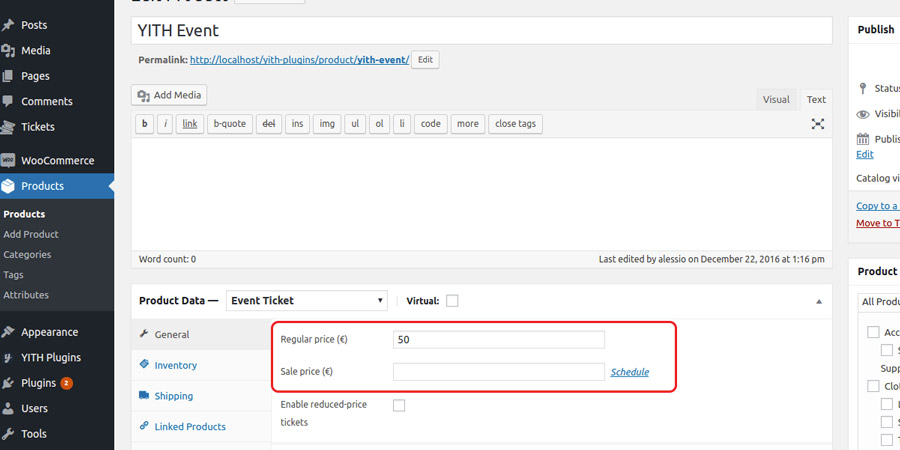Screen dimensions: 900x450
Task: Click the Comments bubble icon
Action: (x=9, y=101)
